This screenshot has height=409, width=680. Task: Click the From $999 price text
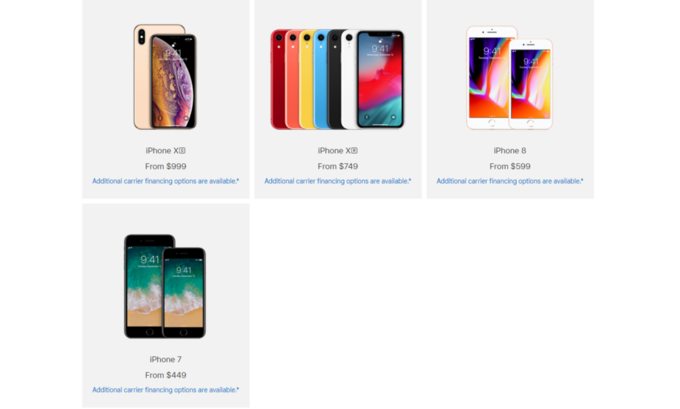(166, 166)
